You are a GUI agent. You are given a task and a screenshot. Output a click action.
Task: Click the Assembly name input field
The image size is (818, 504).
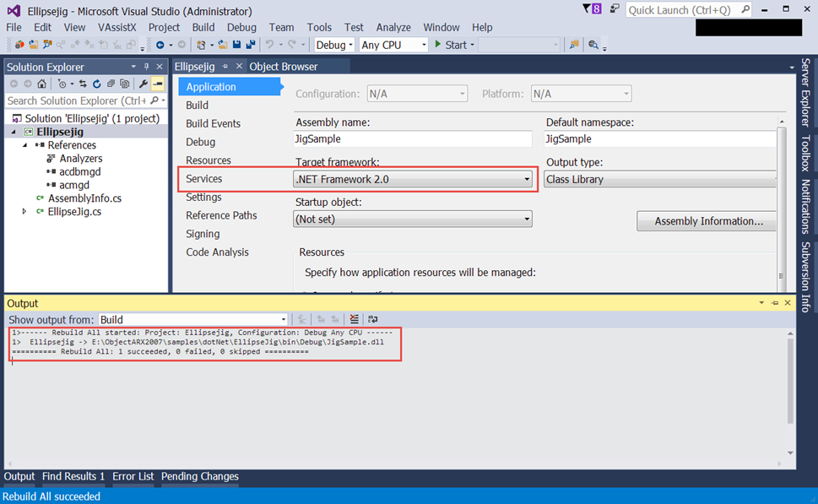click(413, 138)
